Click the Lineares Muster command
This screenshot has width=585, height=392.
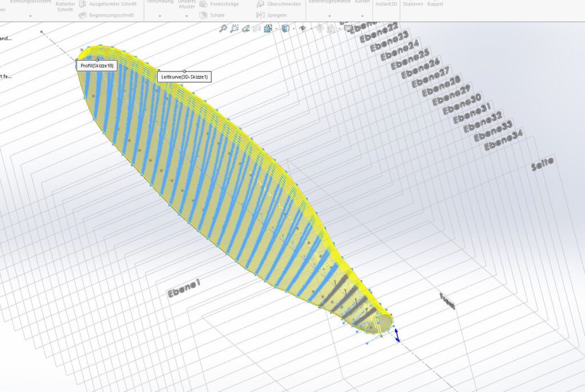pyautogui.click(x=187, y=5)
